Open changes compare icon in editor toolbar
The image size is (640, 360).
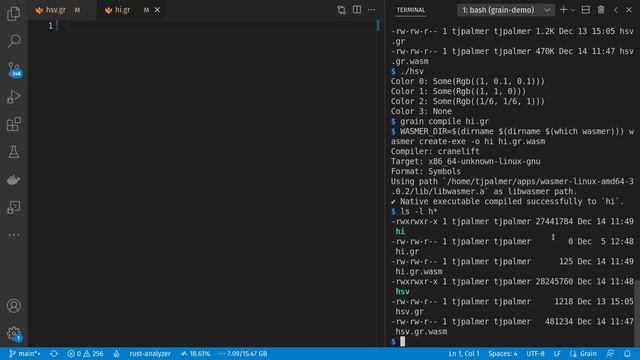[341, 10]
